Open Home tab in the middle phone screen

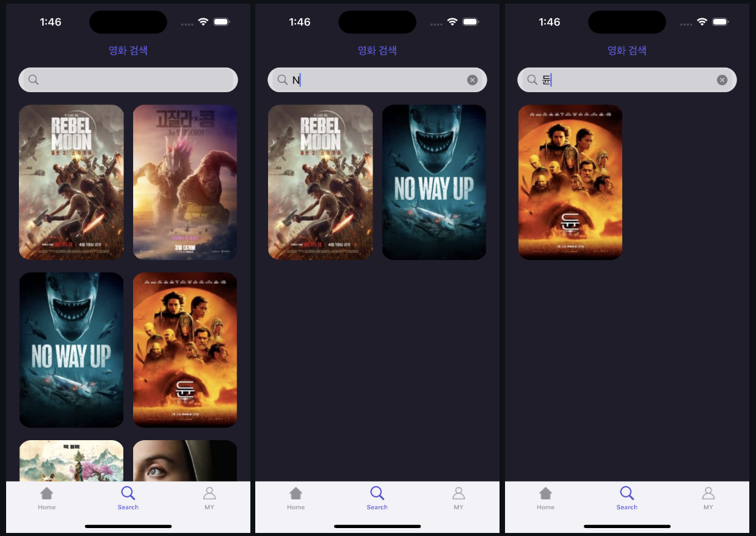pos(296,498)
